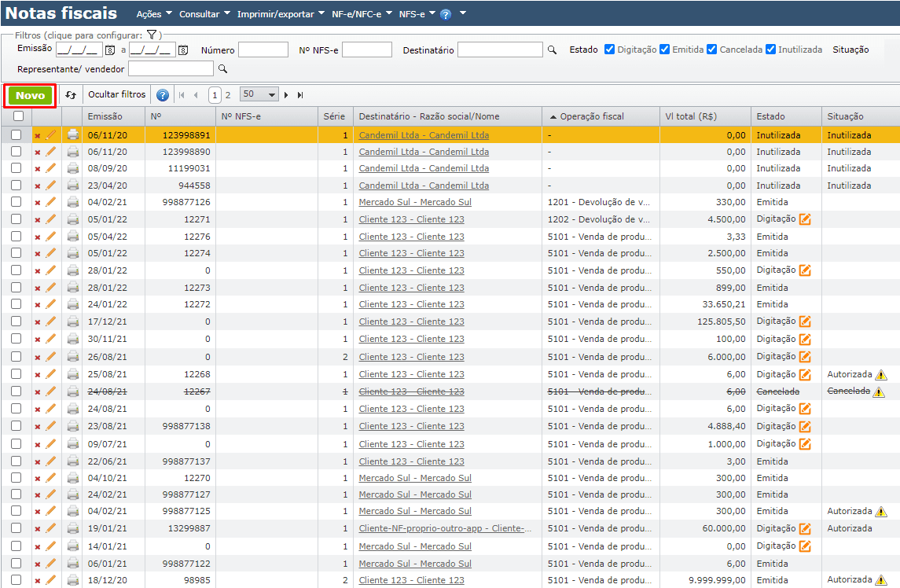The height and width of the screenshot is (588, 900).
Task: Click printer icon in first 06/11/20 row
Action: [72, 135]
